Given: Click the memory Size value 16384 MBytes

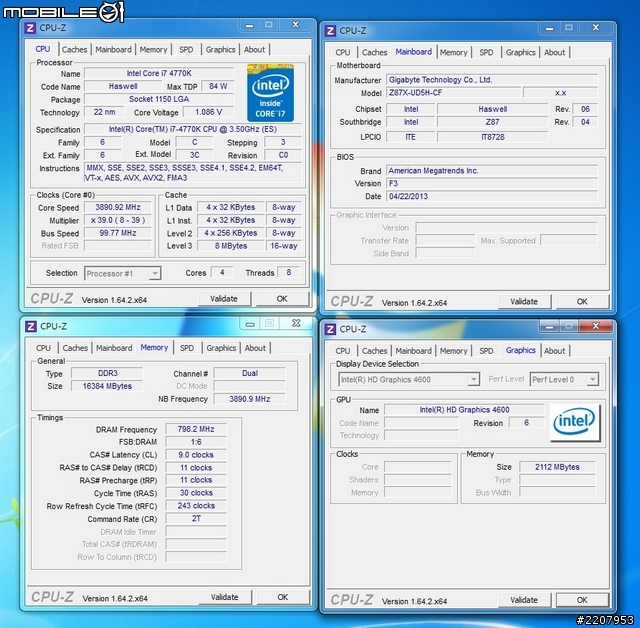Looking at the screenshot, I should pyautogui.click(x=107, y=386).
